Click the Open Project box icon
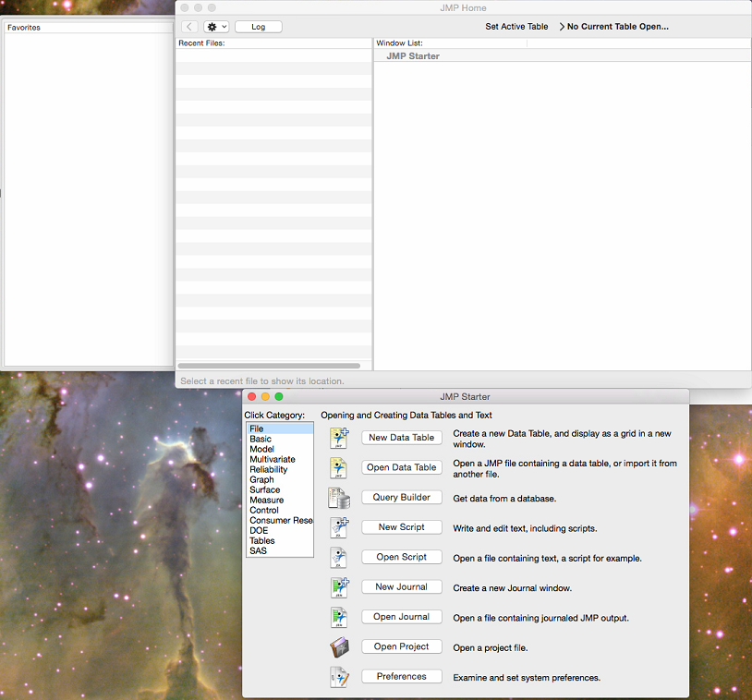Screen dimensions: 752x700 pyautogui.click(x=339, y=647)
